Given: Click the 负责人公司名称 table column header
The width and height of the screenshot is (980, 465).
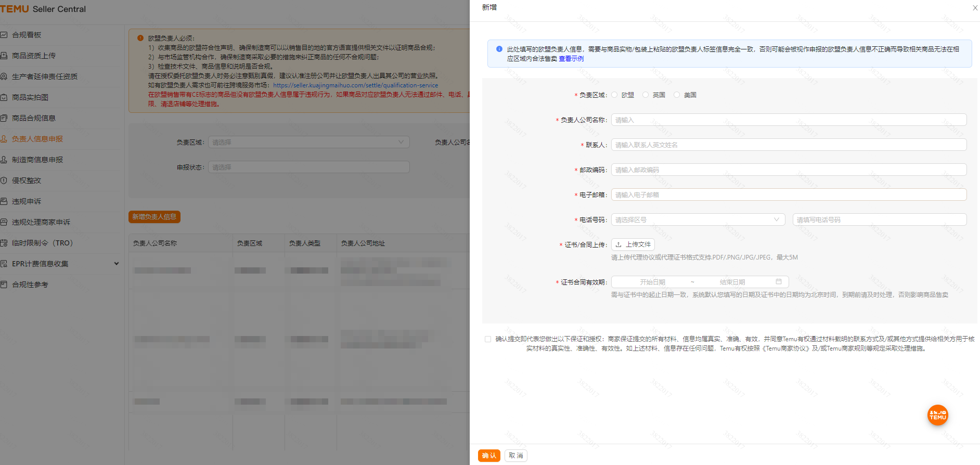Looking at the screenshot, I should point(155,243).
